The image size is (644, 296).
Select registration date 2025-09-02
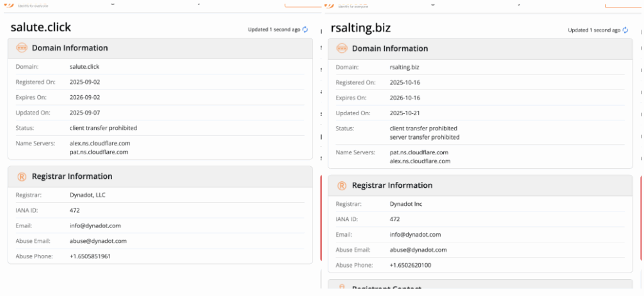tap(85, 82)
